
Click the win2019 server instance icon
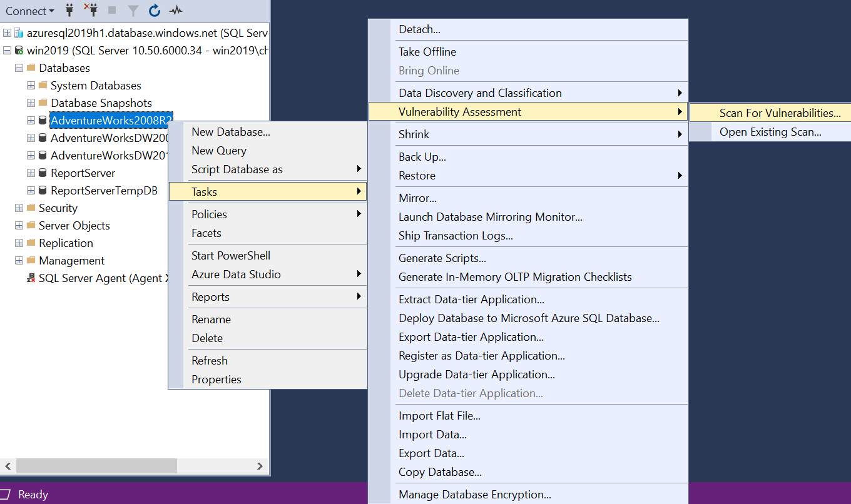pyautogui.click(x=19, y=50)
